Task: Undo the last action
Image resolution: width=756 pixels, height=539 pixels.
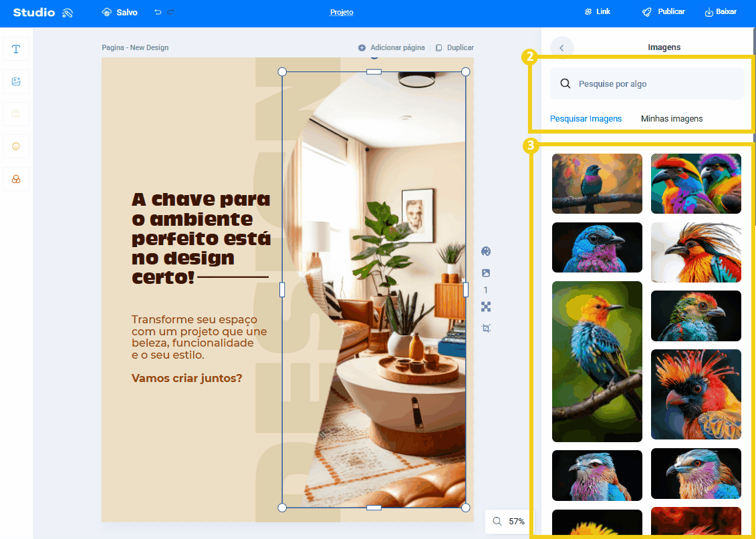Action: click(158, 12)
